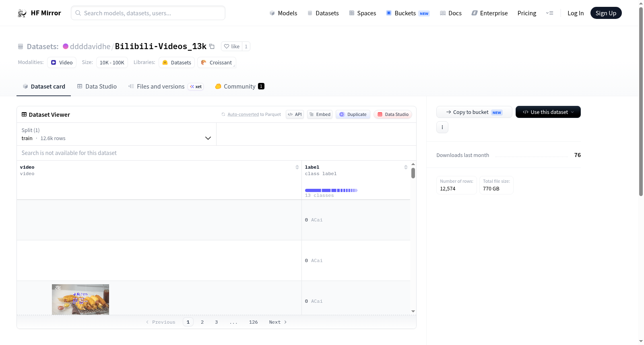Click the HF Mirror logo icon
Viewport: 644px width, 345px height.
tap(22, 13)
